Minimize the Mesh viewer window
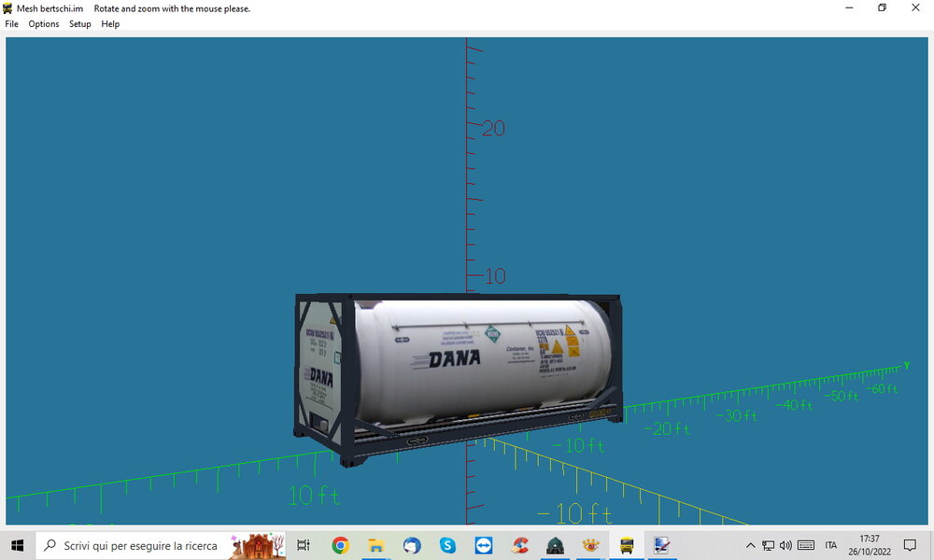Viewport: 934px width, 560px height. [849, 7]
